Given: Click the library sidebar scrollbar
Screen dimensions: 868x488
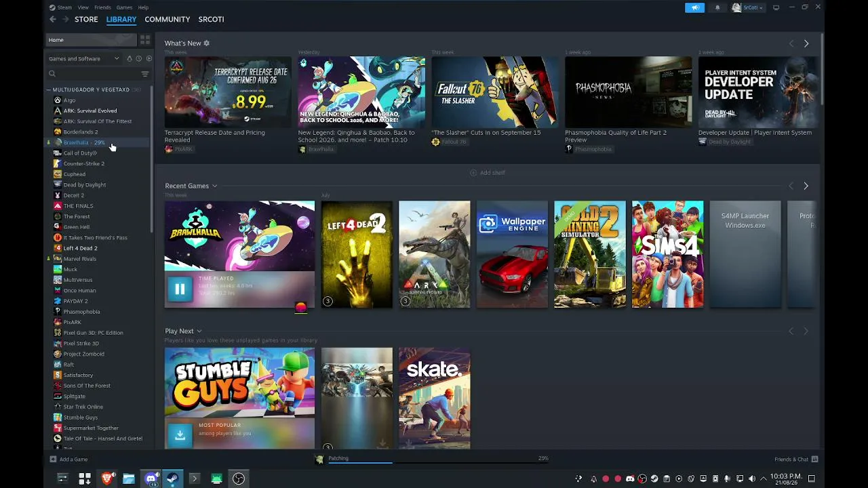Looking at the screenshot, I should tap(152, 159).
